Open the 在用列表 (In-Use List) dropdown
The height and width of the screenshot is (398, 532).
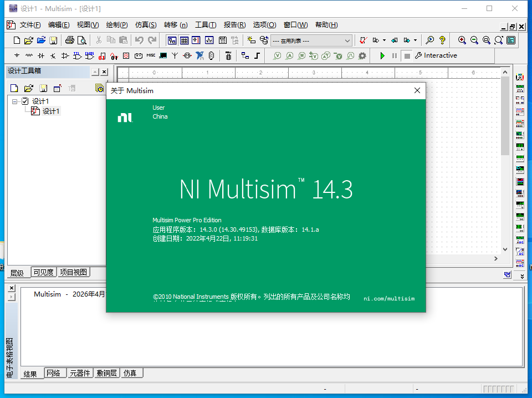point(348,40)
